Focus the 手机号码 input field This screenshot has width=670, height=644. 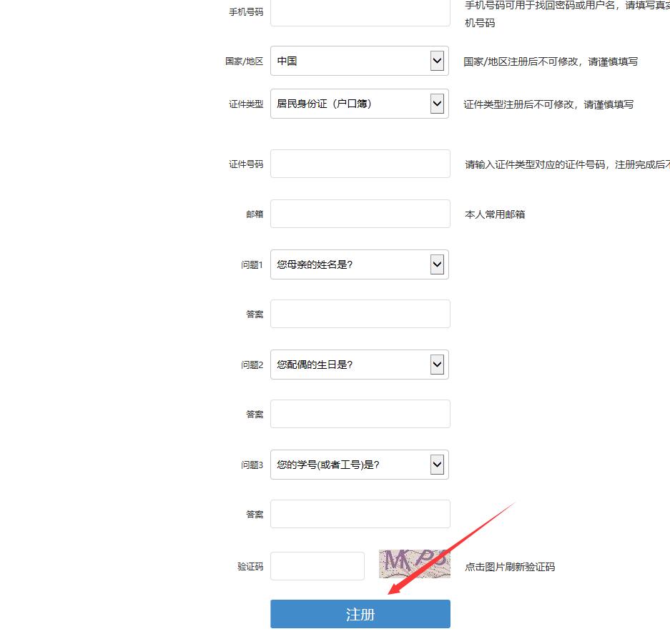pos(360,13)
